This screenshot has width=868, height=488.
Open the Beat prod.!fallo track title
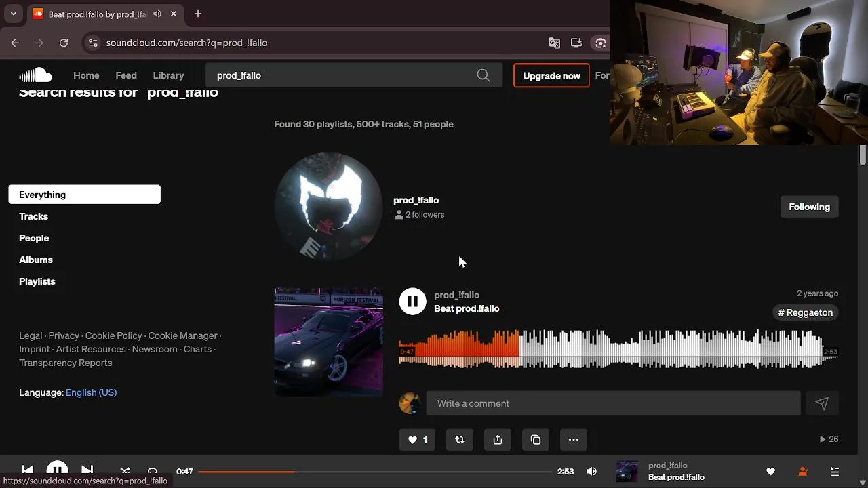(x=467, y=308)
